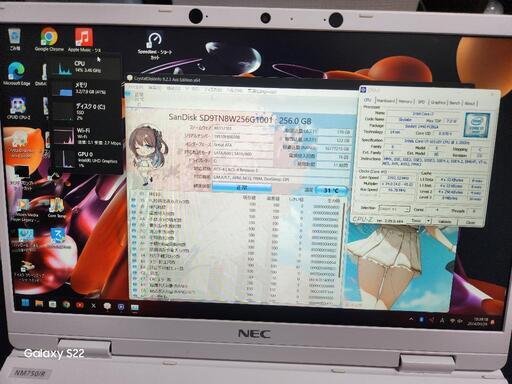Switch to the SPD tab in CPU-Z

(x=422, y=102)
